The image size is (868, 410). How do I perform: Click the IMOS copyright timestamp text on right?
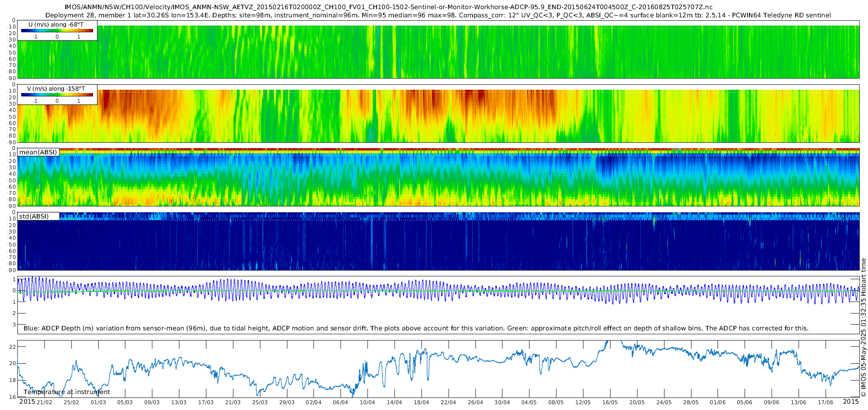click(x=863, y=328)
